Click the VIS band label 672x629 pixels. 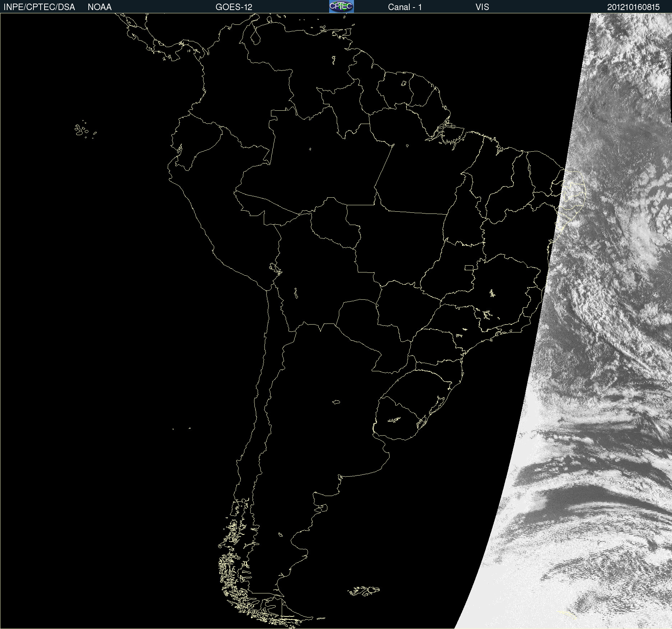[x=482, y=7]
